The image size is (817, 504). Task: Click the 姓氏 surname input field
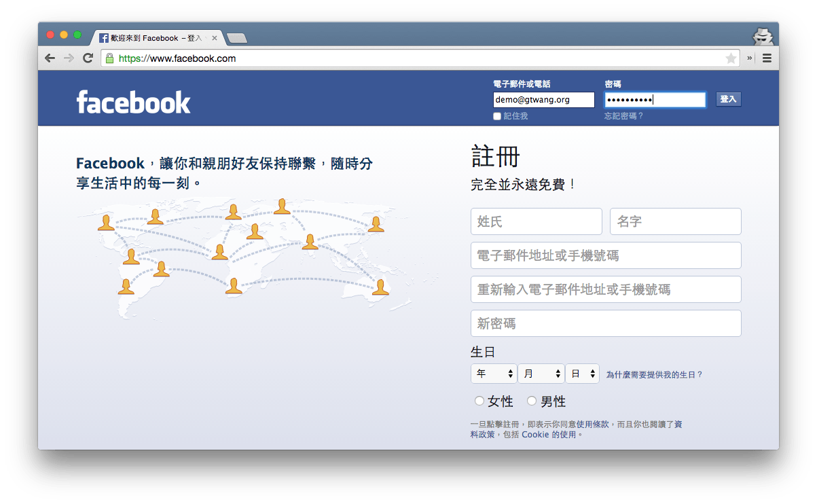(x=536, y=221)
